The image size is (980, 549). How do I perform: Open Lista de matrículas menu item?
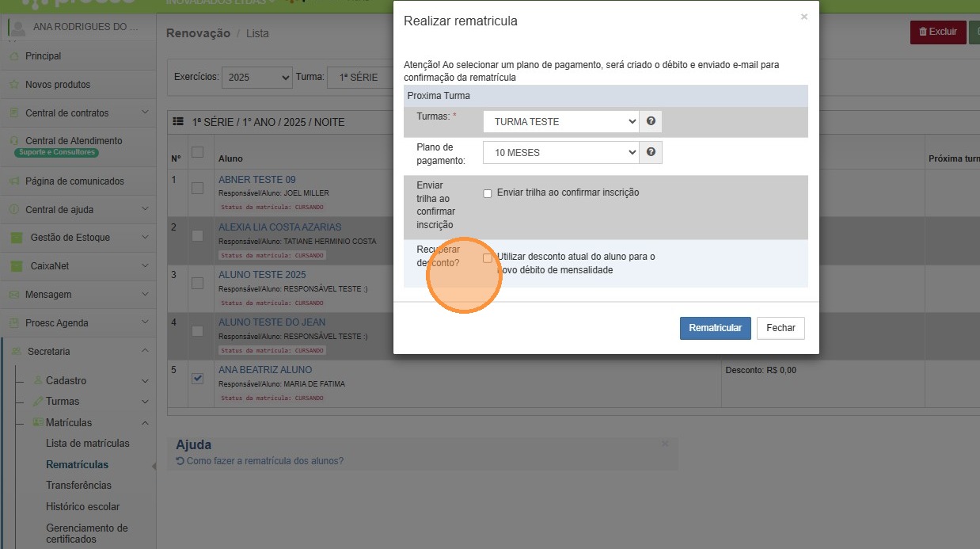coord(88,444)
